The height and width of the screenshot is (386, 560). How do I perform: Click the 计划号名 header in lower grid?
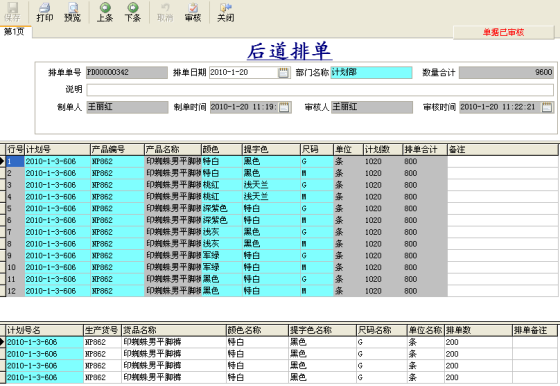pos(45,330)
